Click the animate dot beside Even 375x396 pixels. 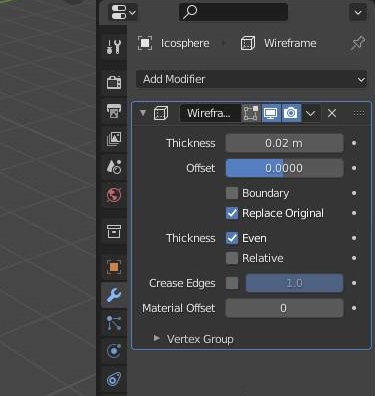pos(354,238)
